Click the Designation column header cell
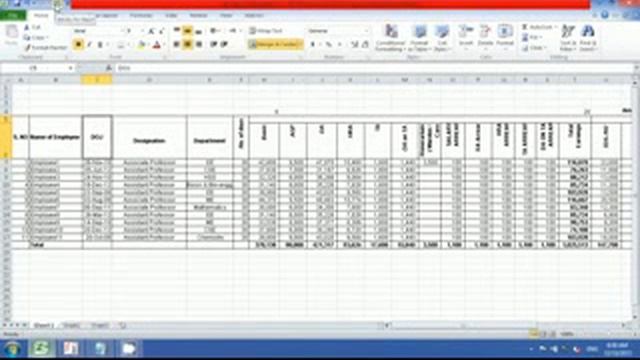 pos(149,138)
